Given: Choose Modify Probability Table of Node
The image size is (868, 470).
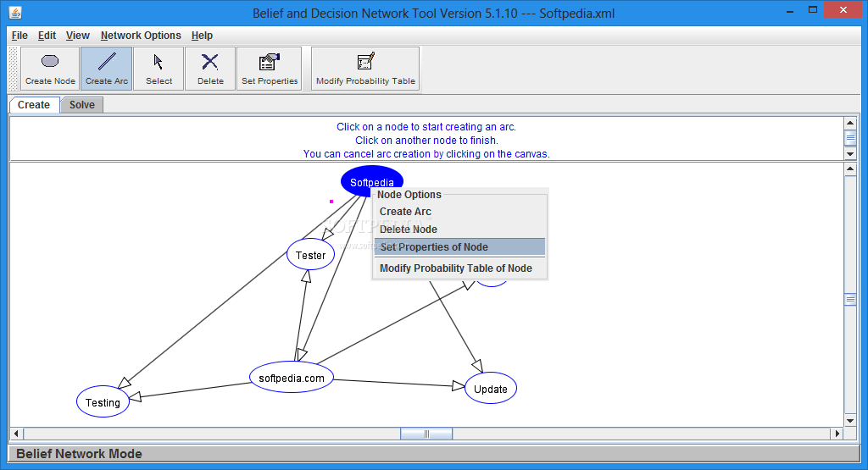Looking at the screenshot, I should (459, 268).
